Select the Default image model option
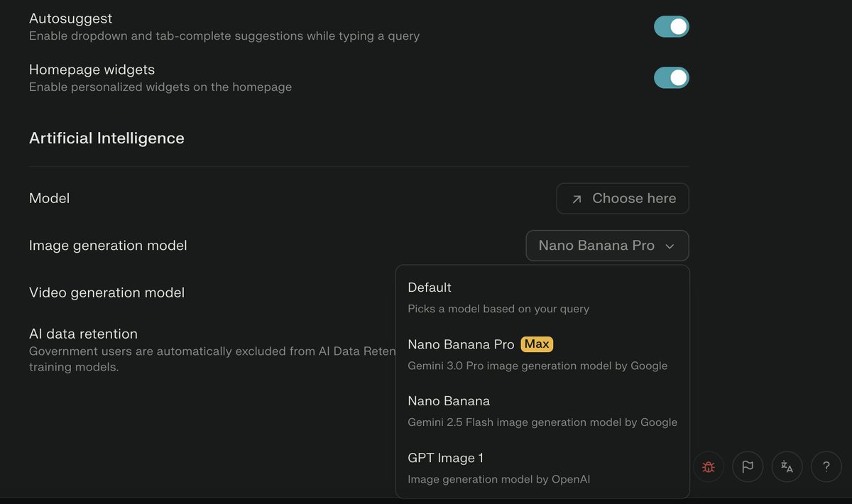 point(542,297)
